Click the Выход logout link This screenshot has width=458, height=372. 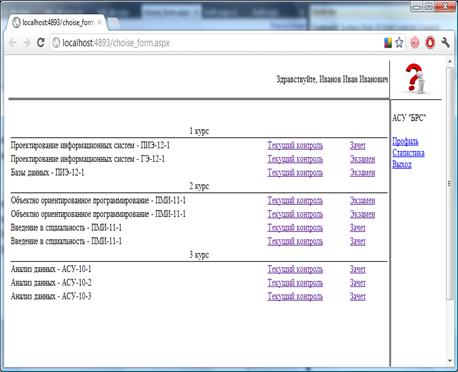coord(402,164)
